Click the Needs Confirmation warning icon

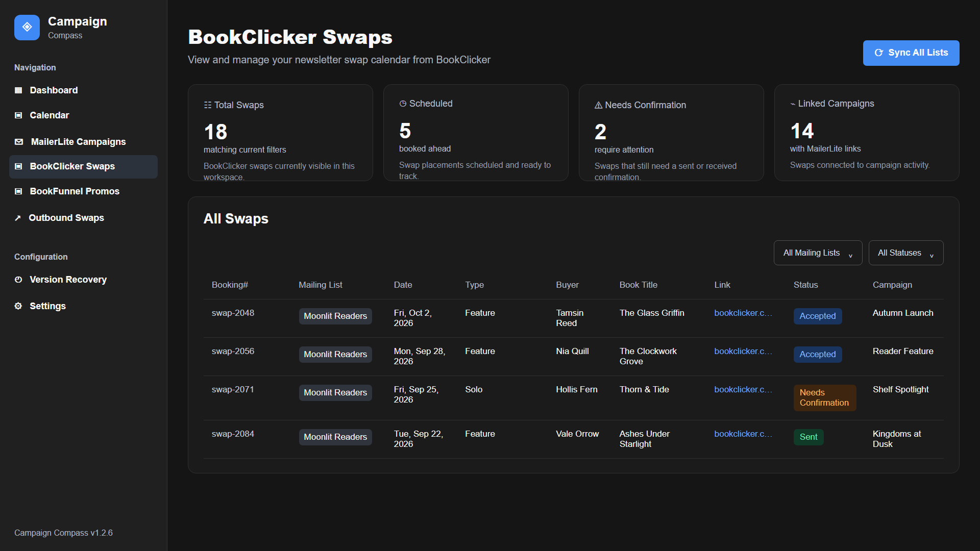tap(598, 105)
